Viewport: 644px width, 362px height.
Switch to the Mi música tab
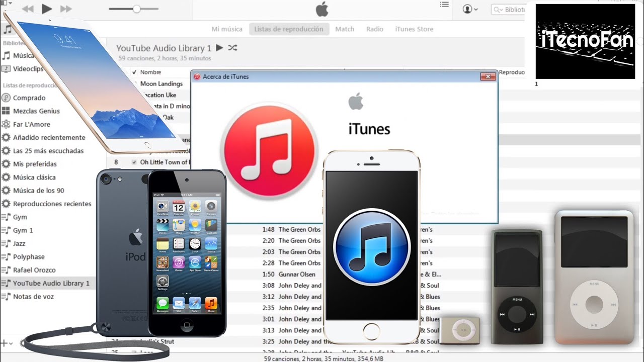click(227, 29)
